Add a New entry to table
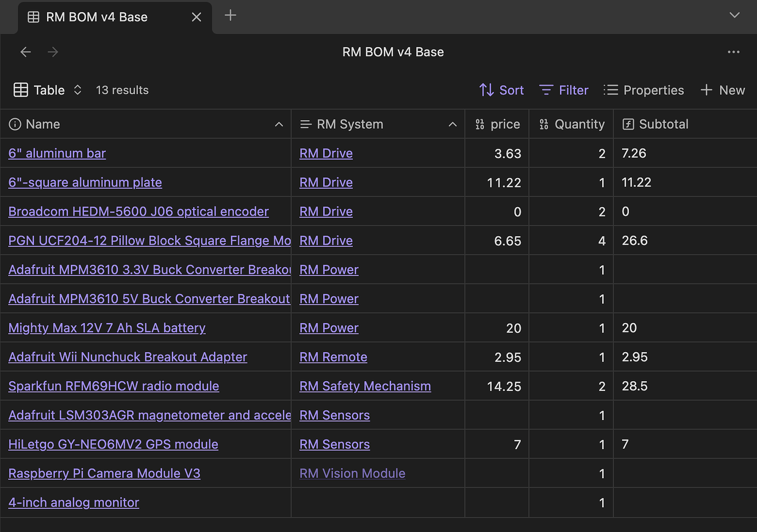 pyautogui.click(x=722, y=90)
